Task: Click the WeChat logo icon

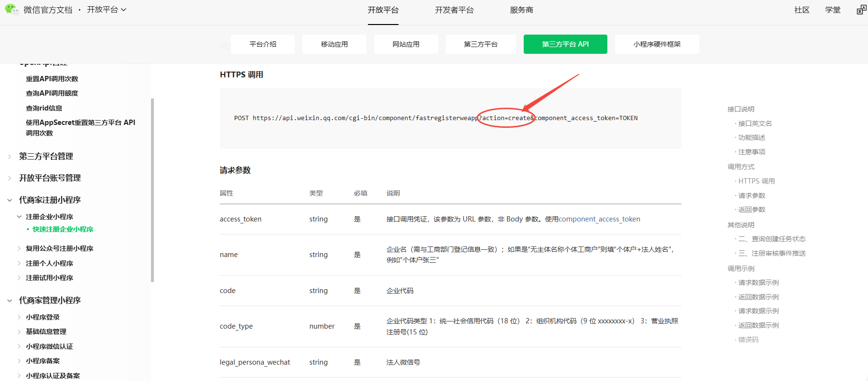Action: point(12,9)
